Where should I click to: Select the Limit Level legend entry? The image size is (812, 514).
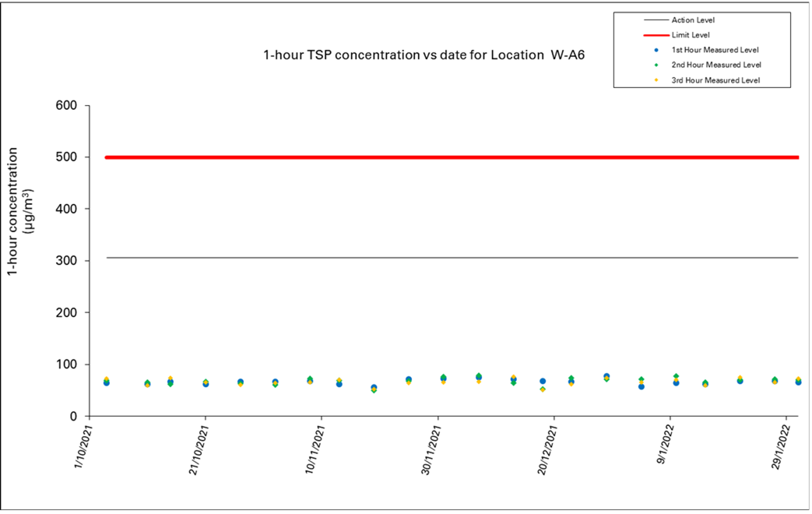pyautogui.click(x=690, y=36)
